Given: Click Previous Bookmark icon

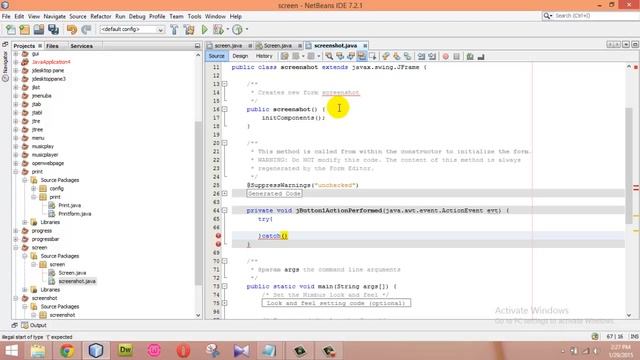Looking at the screenshot, I should tap(385, 56).
